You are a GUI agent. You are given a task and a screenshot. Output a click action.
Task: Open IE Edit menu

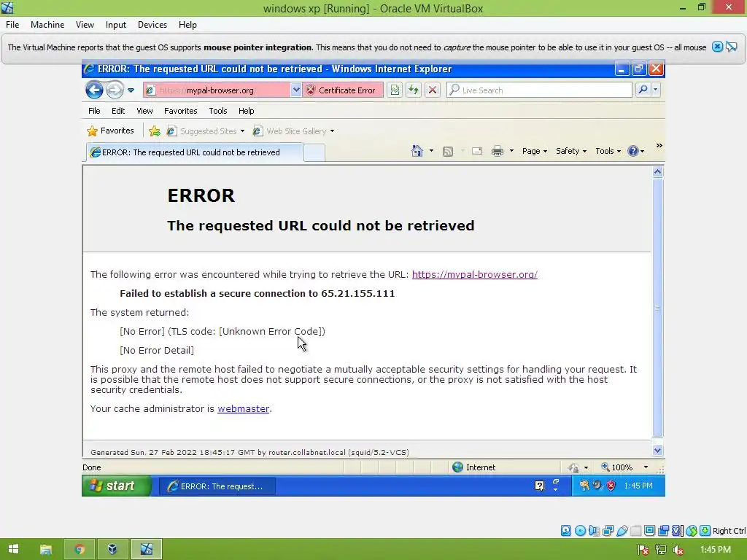click(x=118, y=111)
